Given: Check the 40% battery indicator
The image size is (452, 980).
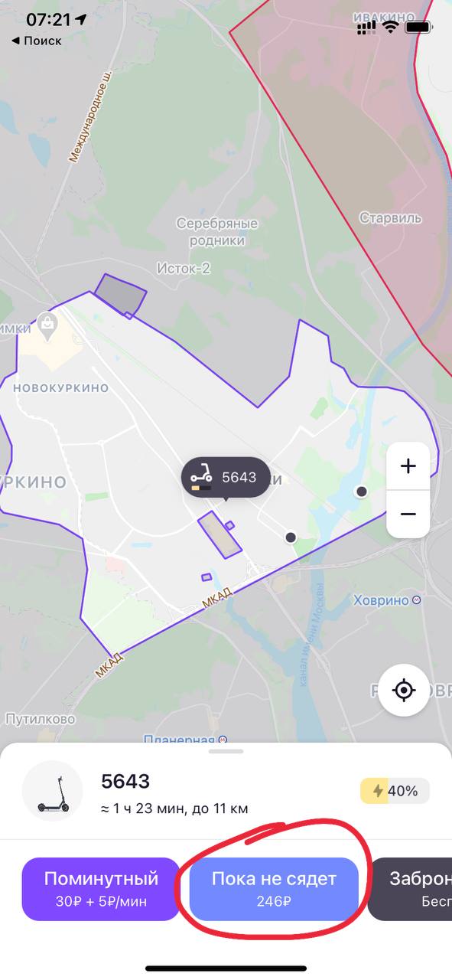Looking at the screenshot, I should point(395,791).
